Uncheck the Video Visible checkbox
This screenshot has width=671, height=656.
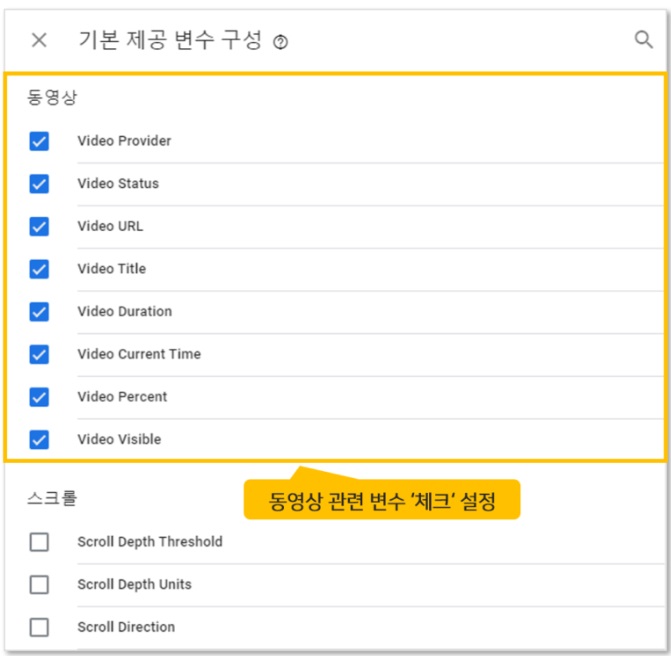click(39, 439)
